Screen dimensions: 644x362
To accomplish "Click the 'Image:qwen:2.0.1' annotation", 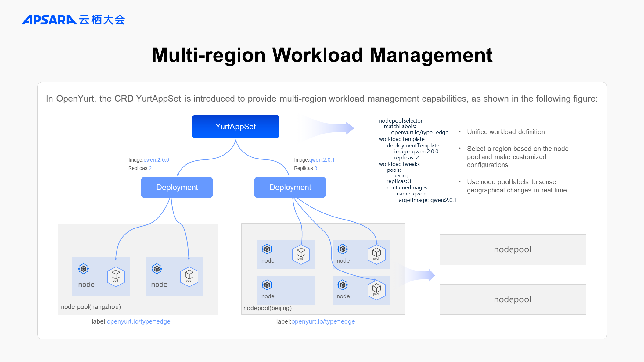I will click(x=314, y=160).
